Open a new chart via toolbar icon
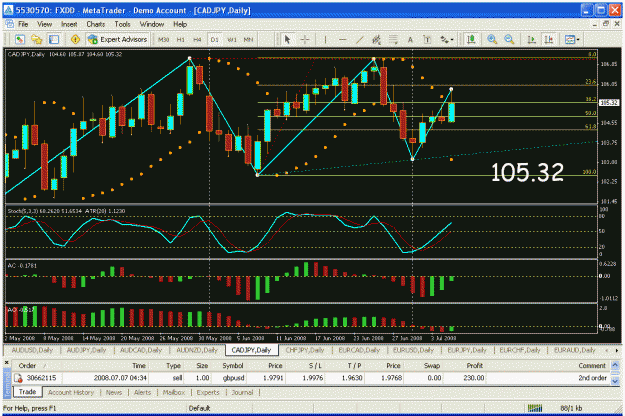The width and height of the screenshot is (625, 416). tap(20, 39)
